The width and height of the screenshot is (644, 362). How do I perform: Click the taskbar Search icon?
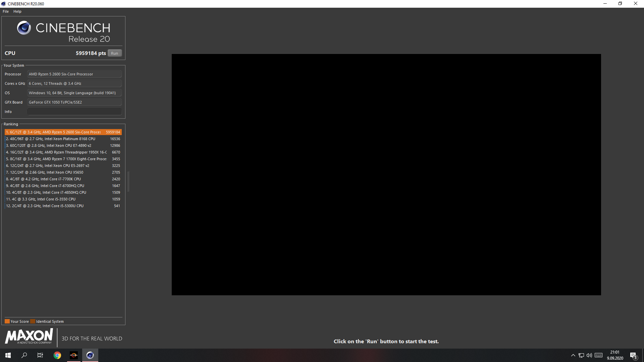(24, 355)
